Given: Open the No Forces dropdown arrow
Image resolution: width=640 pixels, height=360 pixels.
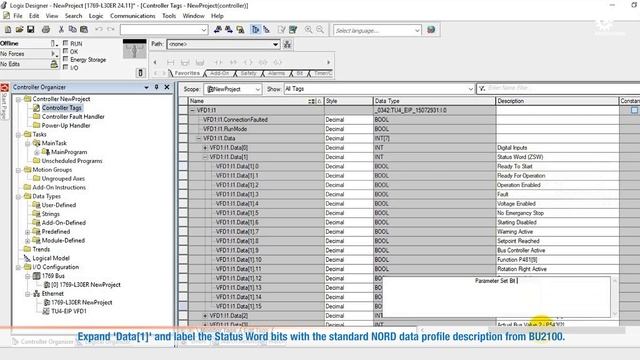Looking at the screenshot, I should pyautogui.click(x=54, y=53).
